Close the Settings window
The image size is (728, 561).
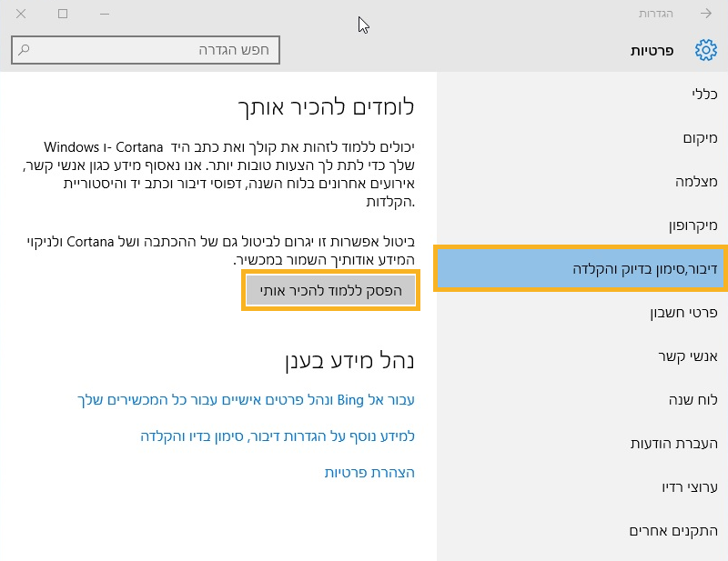pos(21,14)
